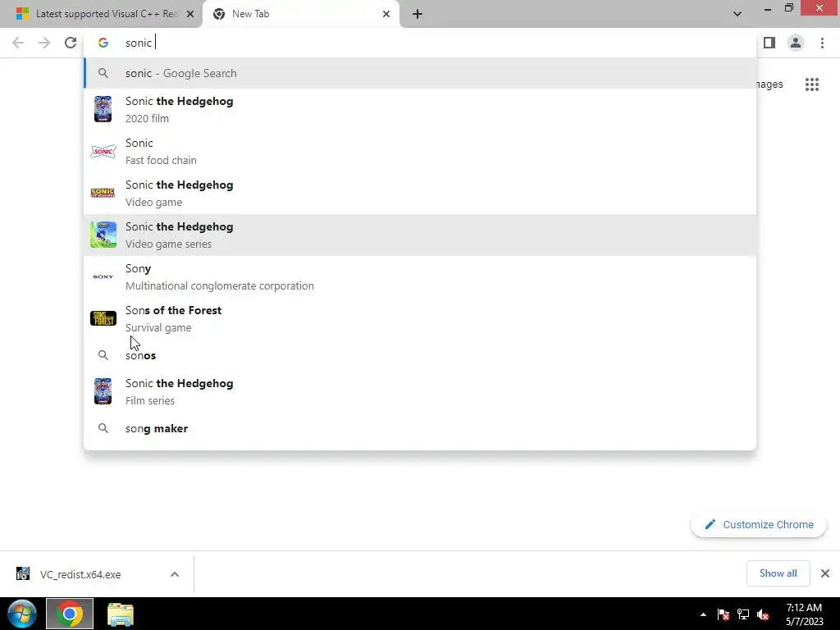Expand VC_redist.x64.exe download options chevron
This screenshot has height=630, width=840.
175,574
